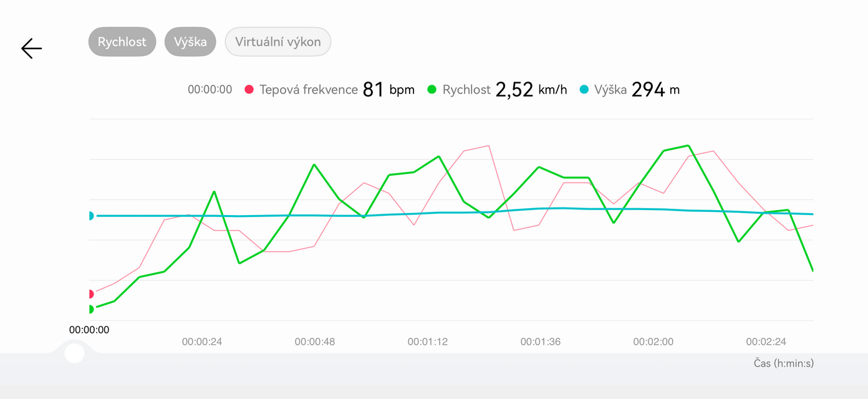Click the Tepová frekvence legend label
This screenshot has height=399, width=868.
click(309, 90)
